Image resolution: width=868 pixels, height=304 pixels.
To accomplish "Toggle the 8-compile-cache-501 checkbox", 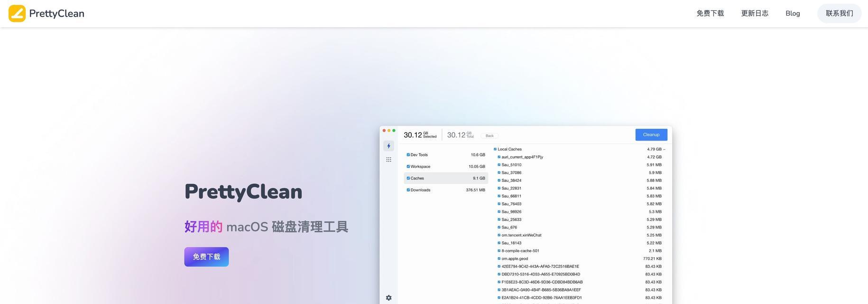I will coord(499,251).
